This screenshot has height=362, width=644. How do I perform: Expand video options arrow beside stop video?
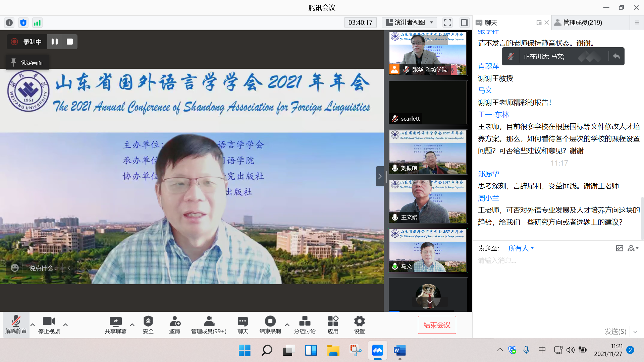click(x=65, y=324)
